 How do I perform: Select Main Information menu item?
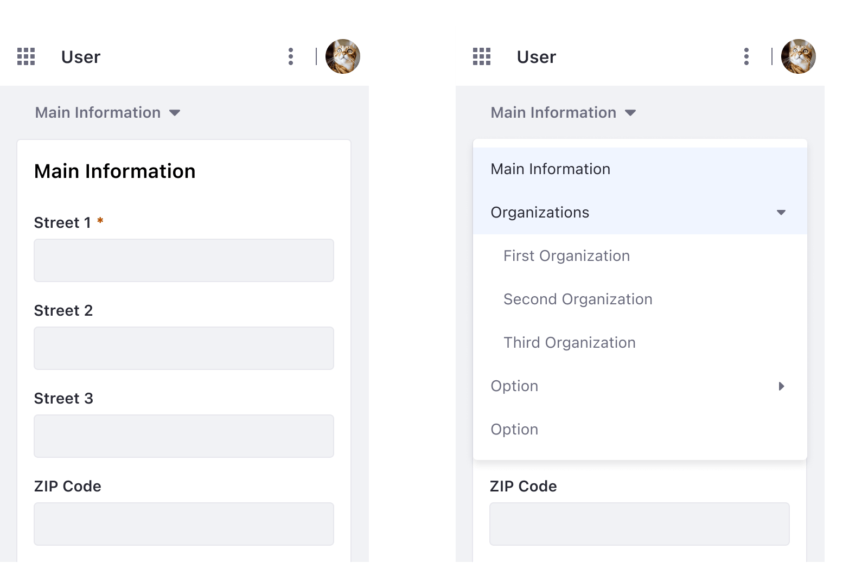[551, 169]
